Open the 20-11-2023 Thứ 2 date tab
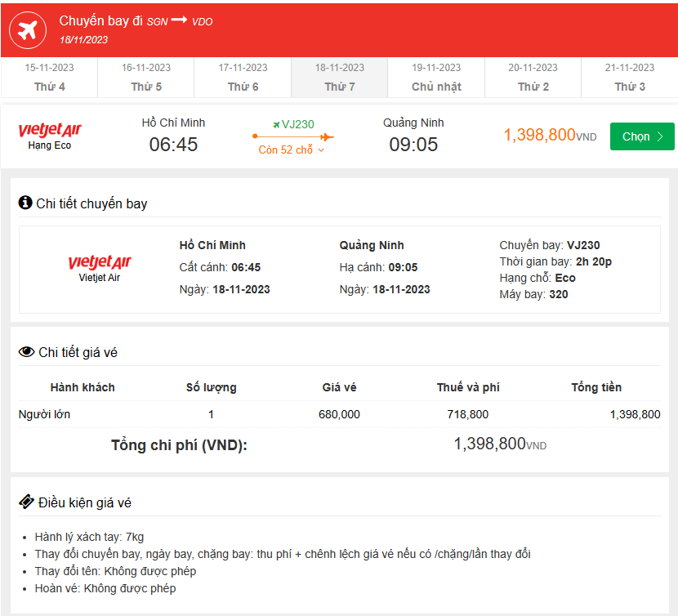 [533, 78]
